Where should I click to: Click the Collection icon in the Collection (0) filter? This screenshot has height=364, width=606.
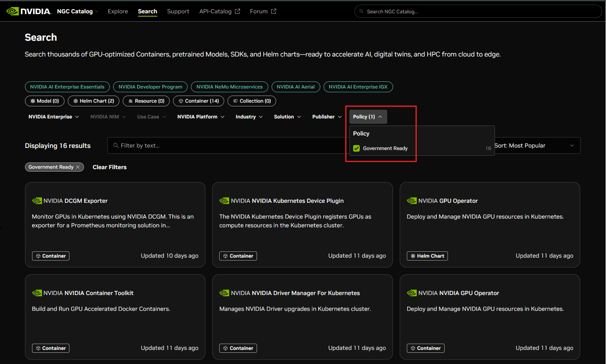click(235, 101)
